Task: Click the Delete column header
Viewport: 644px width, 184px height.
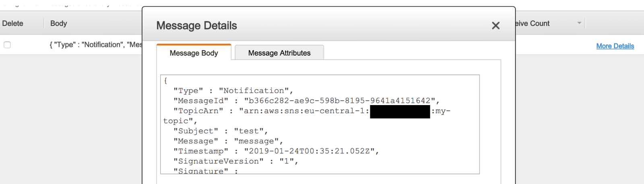Action: click(x=13, y=23)
